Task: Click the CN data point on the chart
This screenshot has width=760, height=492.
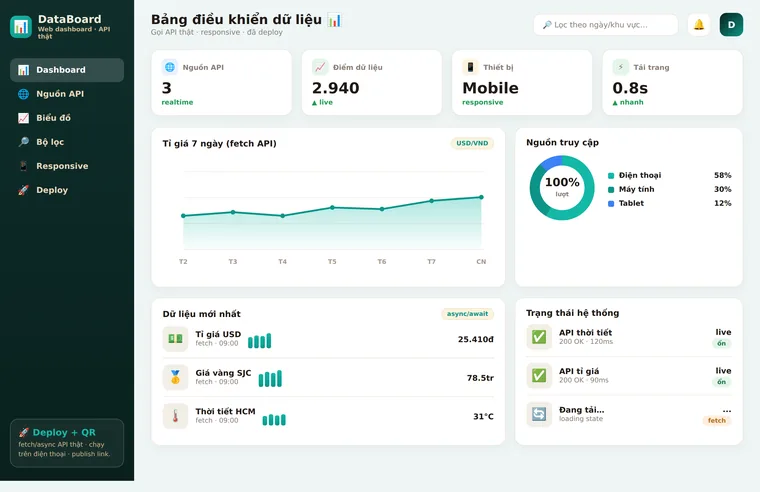Action: (x=481, y=197)
